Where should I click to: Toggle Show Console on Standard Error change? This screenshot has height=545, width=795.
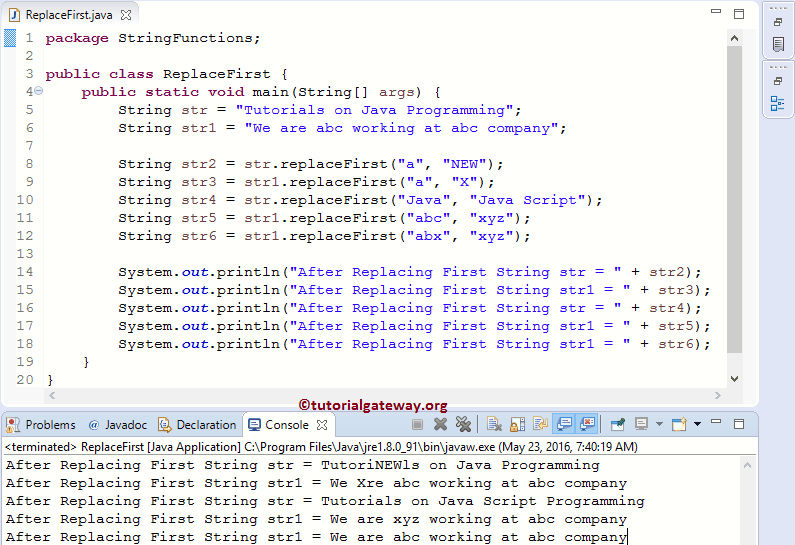tap(587, 424)
